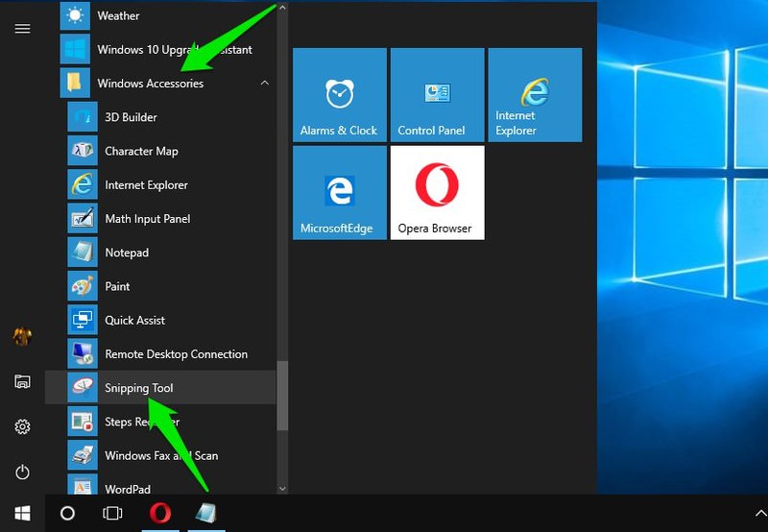Open the Paint icon
The image size is (768, 532).
click(83, 285)
